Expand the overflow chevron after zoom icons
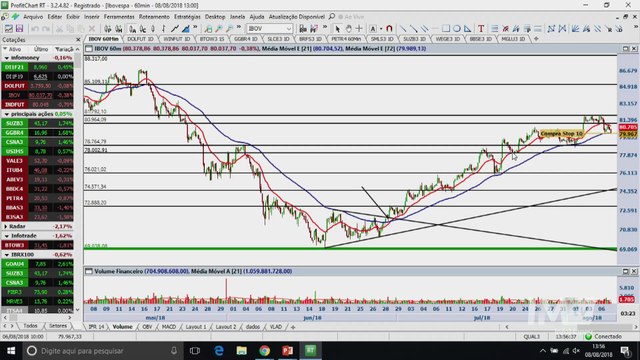 [239, 27]
